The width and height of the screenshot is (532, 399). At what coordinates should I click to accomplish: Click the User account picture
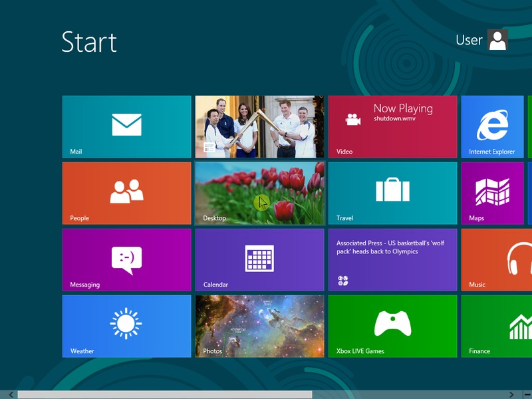[x=498, y=40]
